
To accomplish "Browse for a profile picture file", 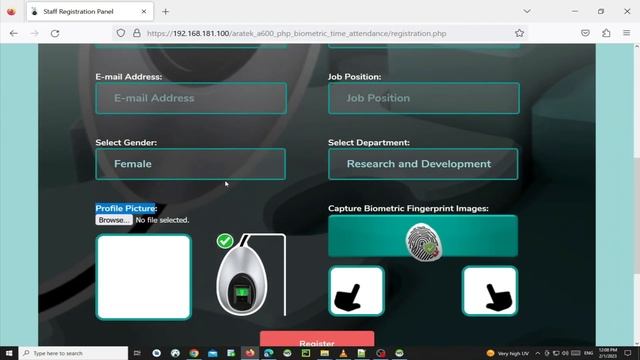I will [x=114, y=220].
